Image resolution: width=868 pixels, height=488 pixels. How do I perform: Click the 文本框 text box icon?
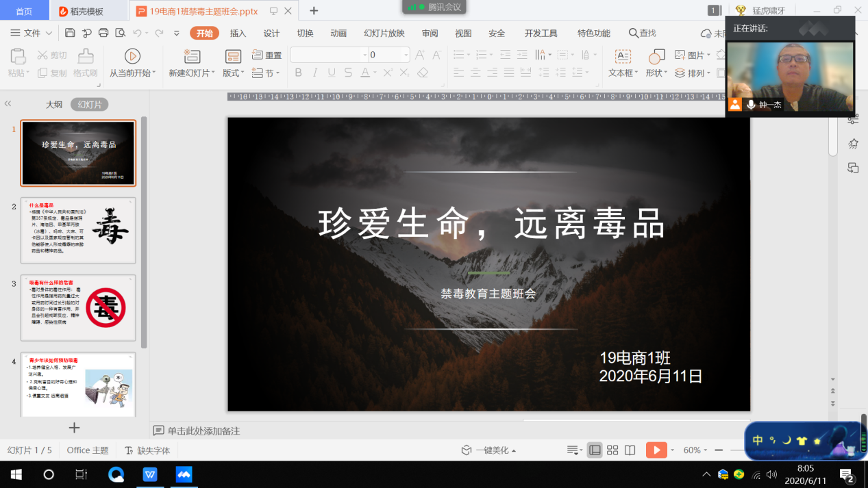623,56
